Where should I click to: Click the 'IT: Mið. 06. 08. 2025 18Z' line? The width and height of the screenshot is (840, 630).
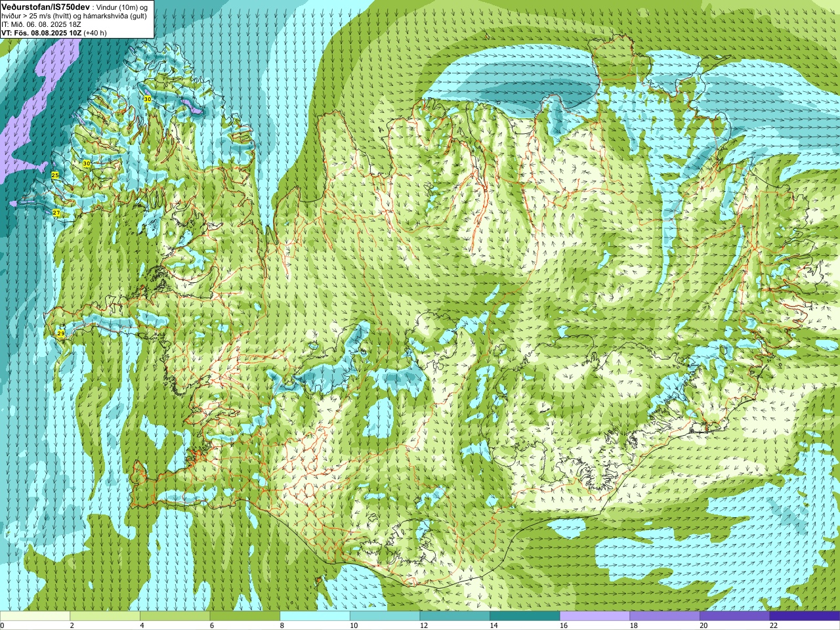point(41,24)
